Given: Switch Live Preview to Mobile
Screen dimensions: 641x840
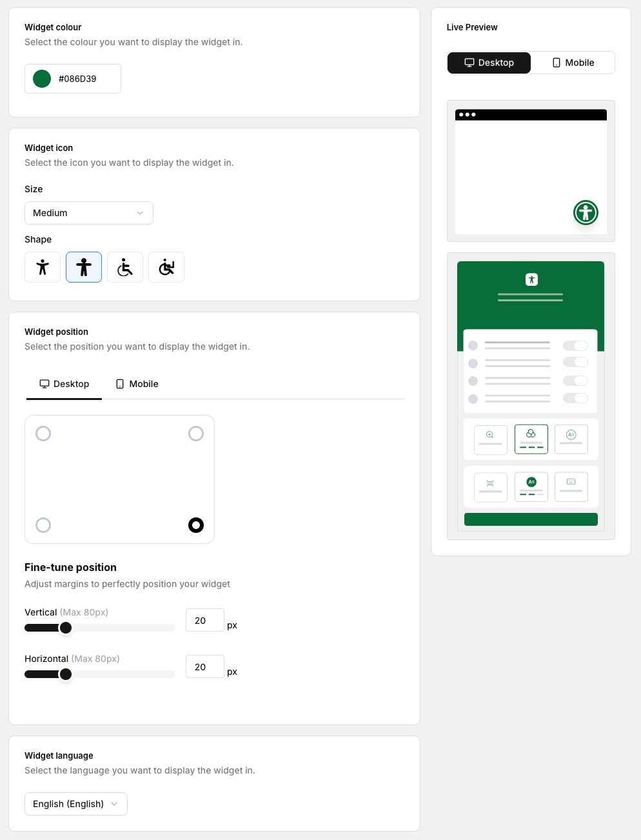Looking at the screenshot, I should pyautogui.click(x=573, y=63).
